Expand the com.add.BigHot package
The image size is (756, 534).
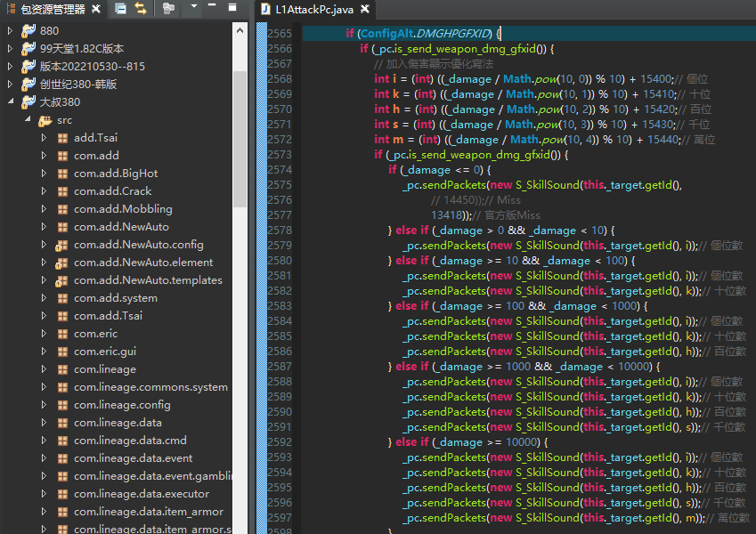44,174
